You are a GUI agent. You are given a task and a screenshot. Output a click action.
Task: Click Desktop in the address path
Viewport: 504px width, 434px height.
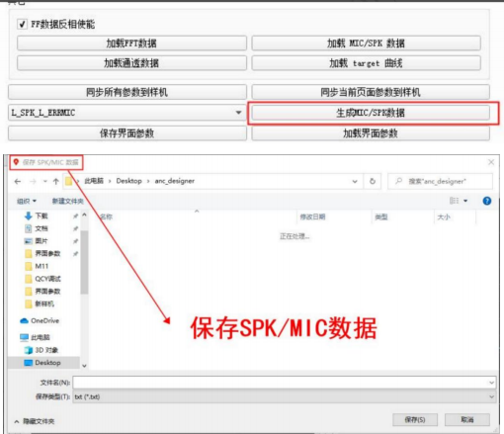pos(128,181)
